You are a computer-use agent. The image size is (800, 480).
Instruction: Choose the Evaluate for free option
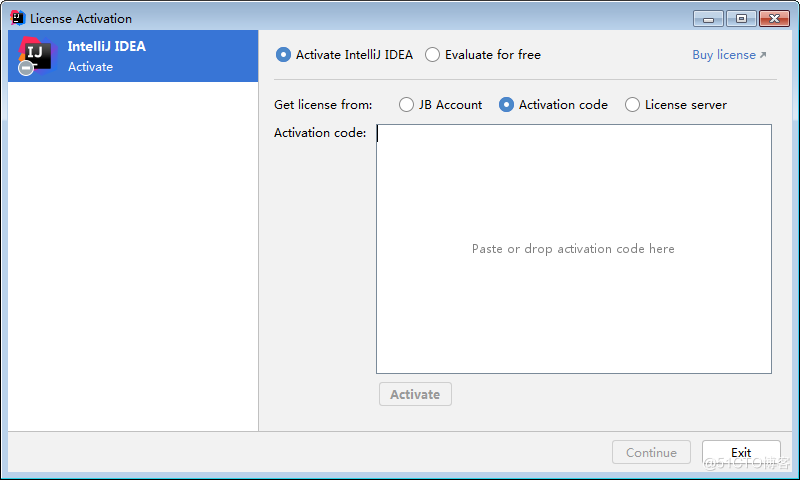(432, 55)
